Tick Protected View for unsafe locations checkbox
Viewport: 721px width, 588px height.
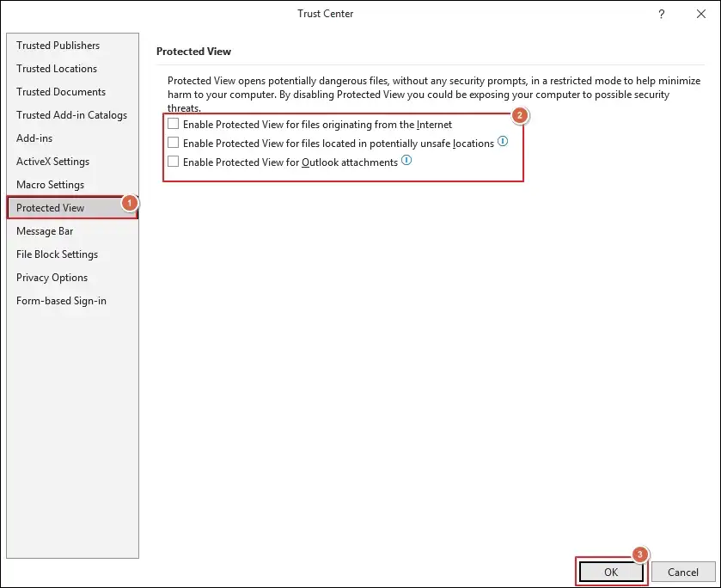(174, 143)
